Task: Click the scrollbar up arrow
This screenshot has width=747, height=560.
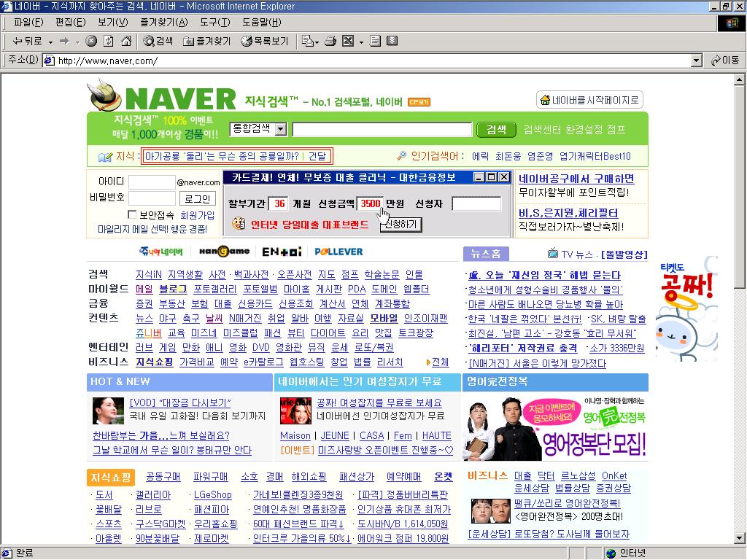Action: click(x=739, y=79)
